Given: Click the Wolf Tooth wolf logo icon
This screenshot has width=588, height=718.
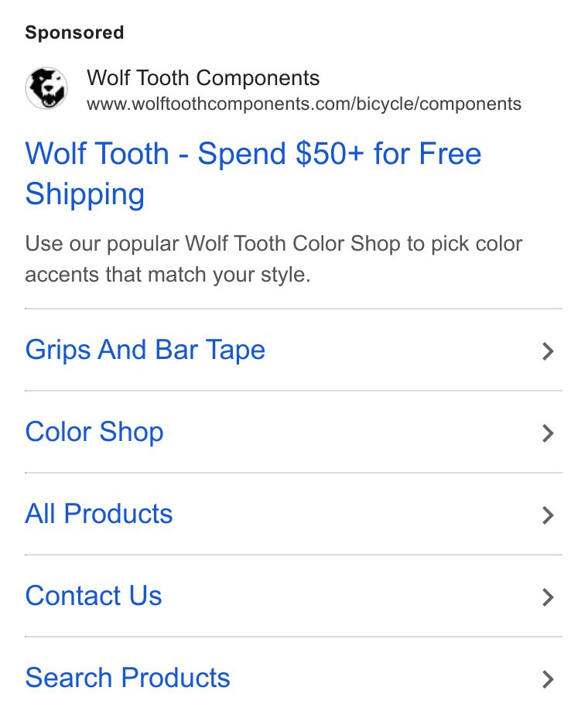Looking at the screenshot, I should (46, 88).
